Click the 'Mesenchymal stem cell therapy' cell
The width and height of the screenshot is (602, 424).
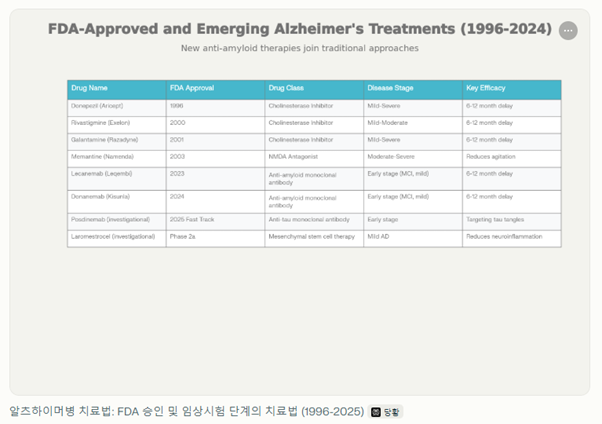click(314, 239)
